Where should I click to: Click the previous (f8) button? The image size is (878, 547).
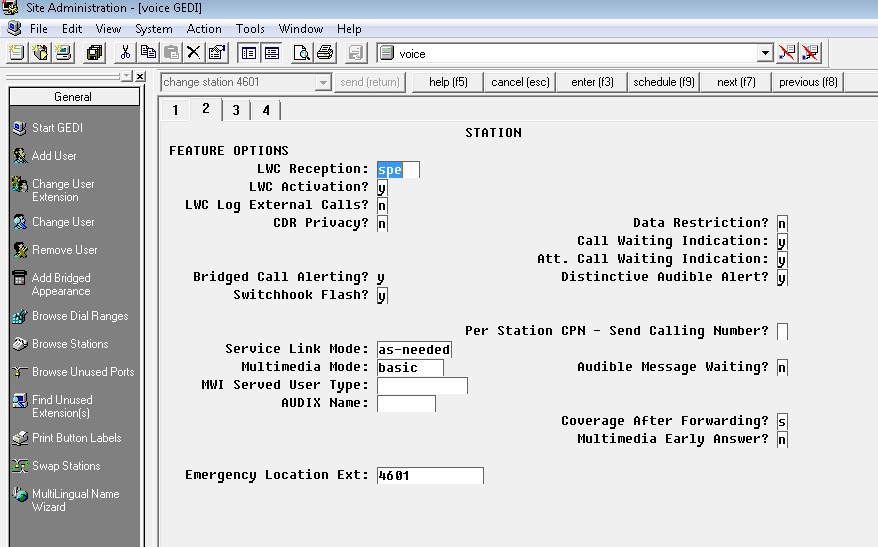coord(808,82)
